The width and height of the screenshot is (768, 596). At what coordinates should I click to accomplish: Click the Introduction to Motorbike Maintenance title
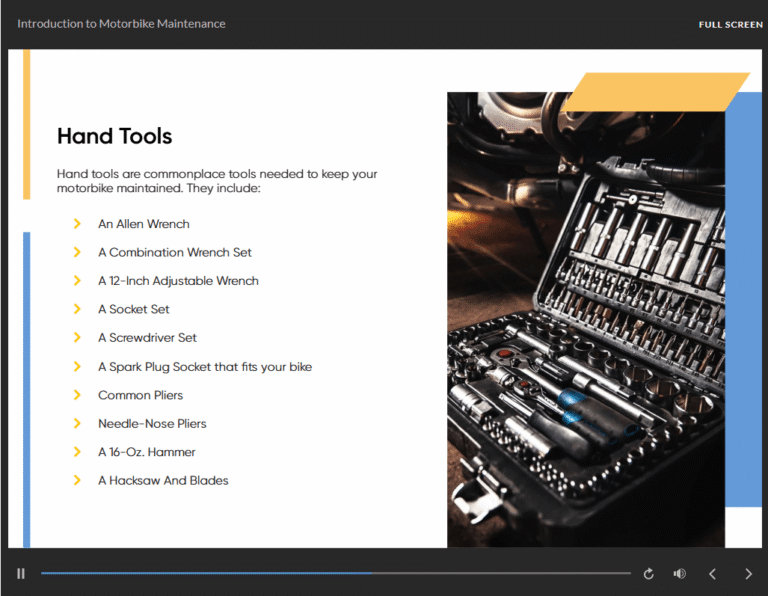click(121, 24)
